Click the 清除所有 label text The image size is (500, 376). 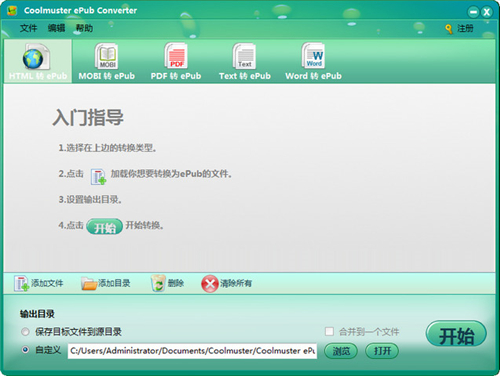236,283
